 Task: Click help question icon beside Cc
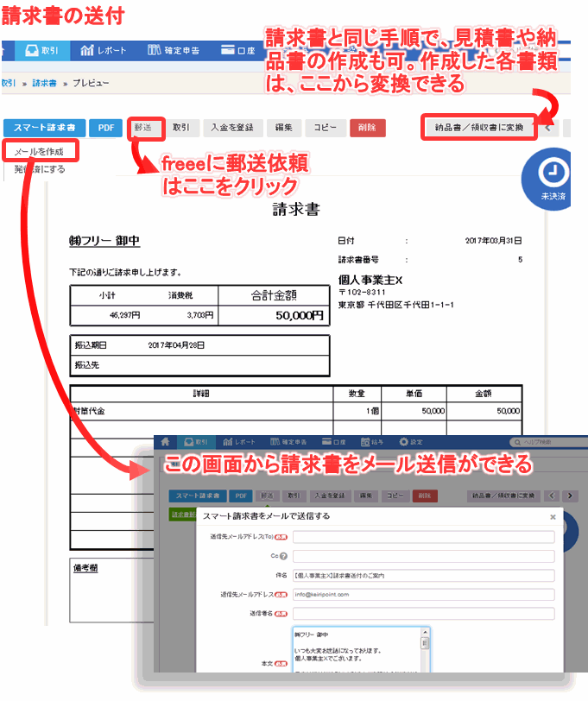coord(283,556)
